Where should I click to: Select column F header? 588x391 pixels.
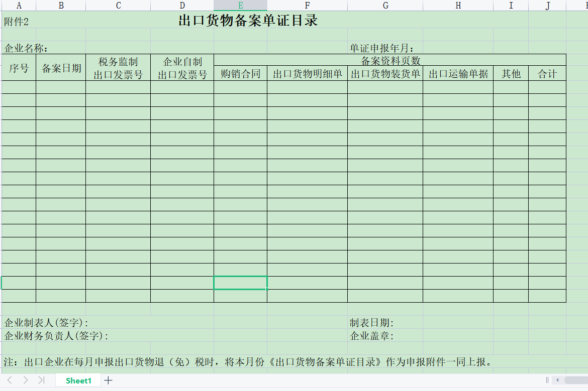(x=307, y=5)
